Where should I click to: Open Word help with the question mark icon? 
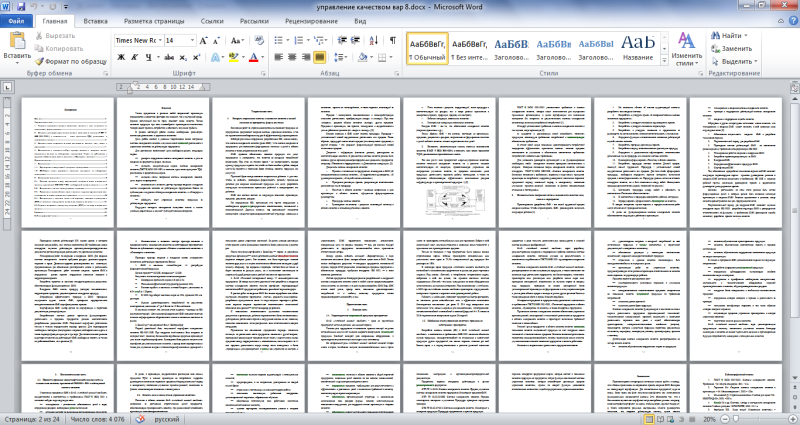[x=793, y=21]
